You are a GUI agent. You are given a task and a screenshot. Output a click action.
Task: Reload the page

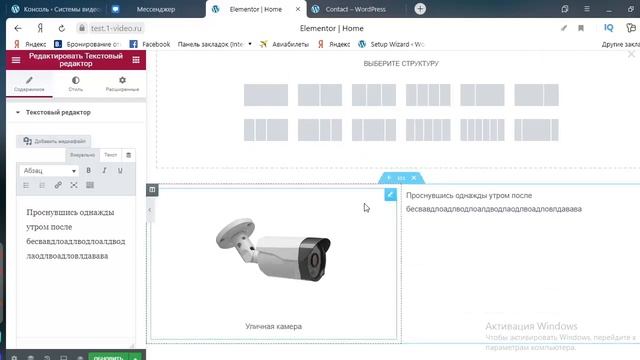[x=61, y=28]
